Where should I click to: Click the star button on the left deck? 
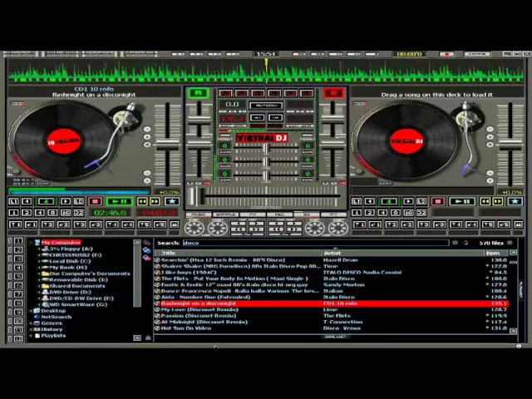pos(172,201)
